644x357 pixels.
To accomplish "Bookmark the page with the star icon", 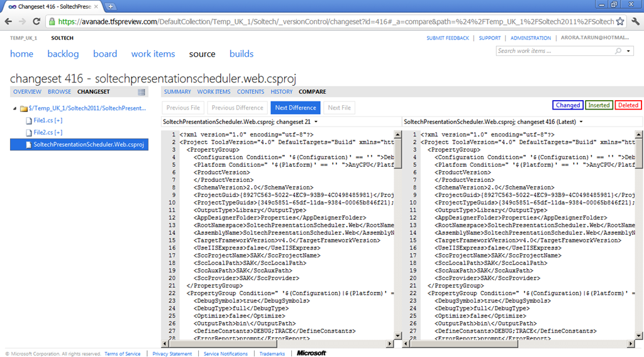I will tap(620, 21).
